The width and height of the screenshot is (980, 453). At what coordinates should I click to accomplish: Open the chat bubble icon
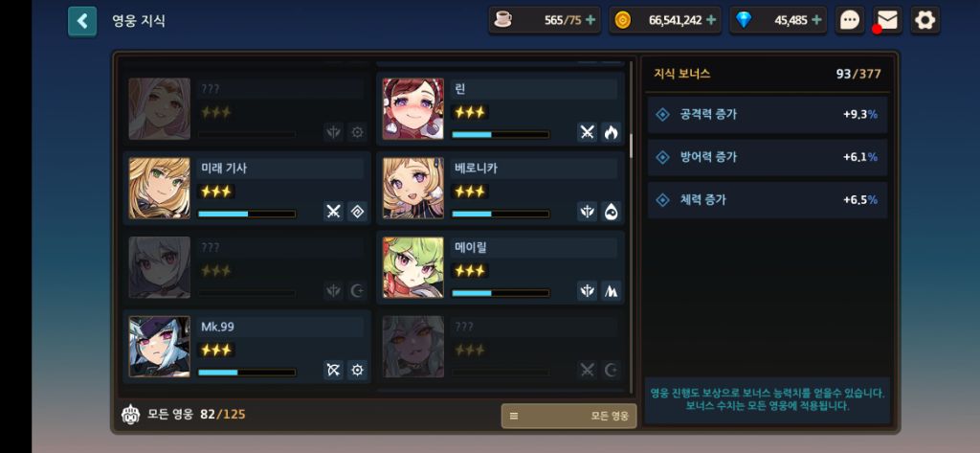850,21
